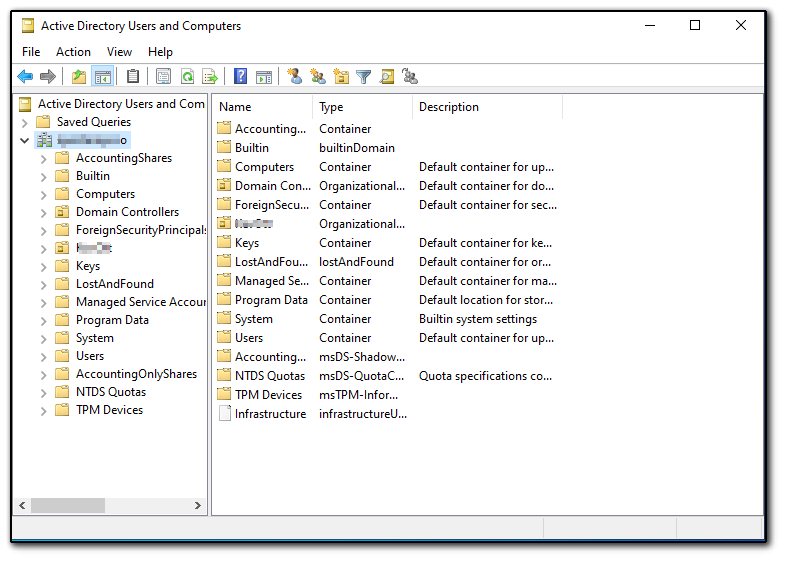Click the clipboard Paste toolbar icon
785x561 pixels.
[x=133, y=77]
